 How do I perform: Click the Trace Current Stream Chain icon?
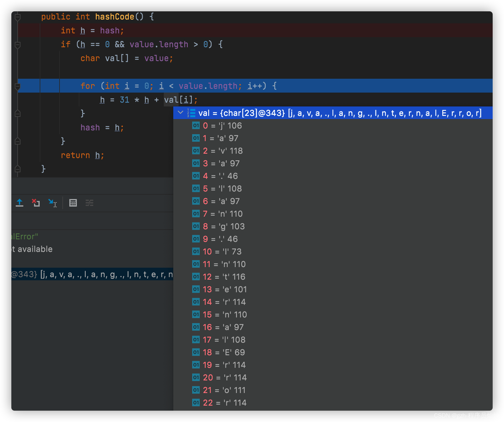click(89, 203)
